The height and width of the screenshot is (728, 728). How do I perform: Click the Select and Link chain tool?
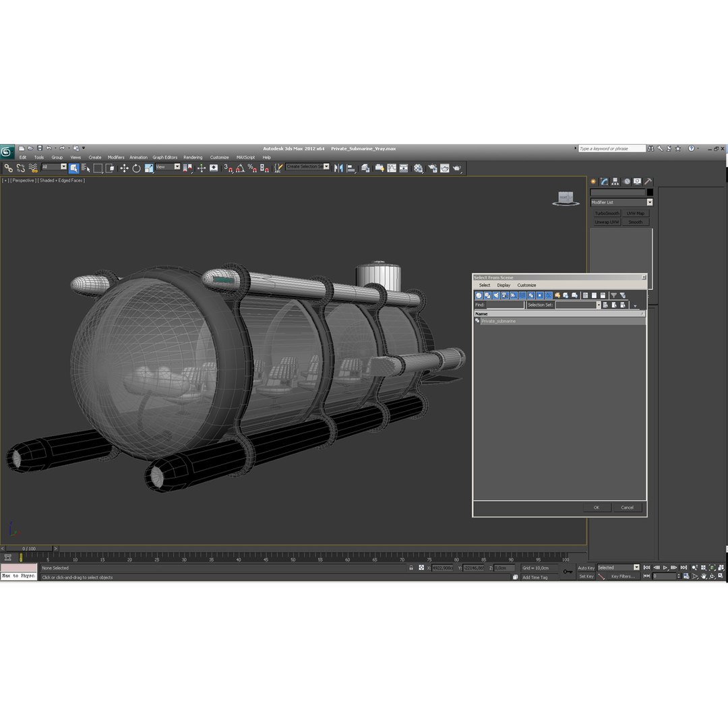coord(8,168)
